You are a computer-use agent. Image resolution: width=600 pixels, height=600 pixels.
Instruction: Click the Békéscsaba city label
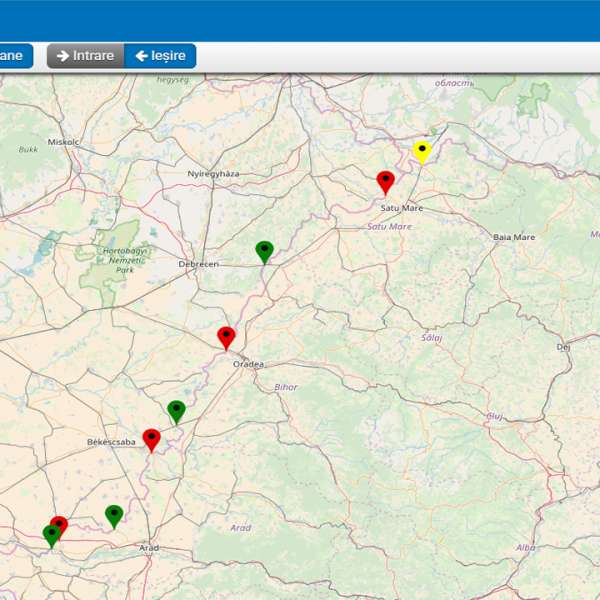tap(111, 442)
